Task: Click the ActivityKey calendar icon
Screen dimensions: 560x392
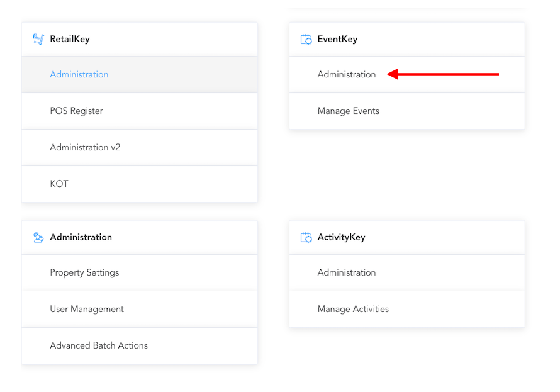Action: click(306, 237)
